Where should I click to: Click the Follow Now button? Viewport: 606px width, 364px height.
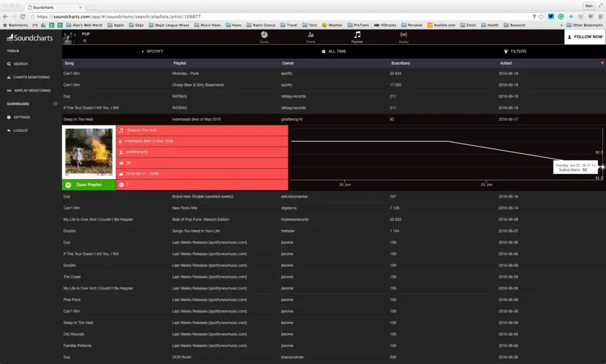tap(585, 37)
